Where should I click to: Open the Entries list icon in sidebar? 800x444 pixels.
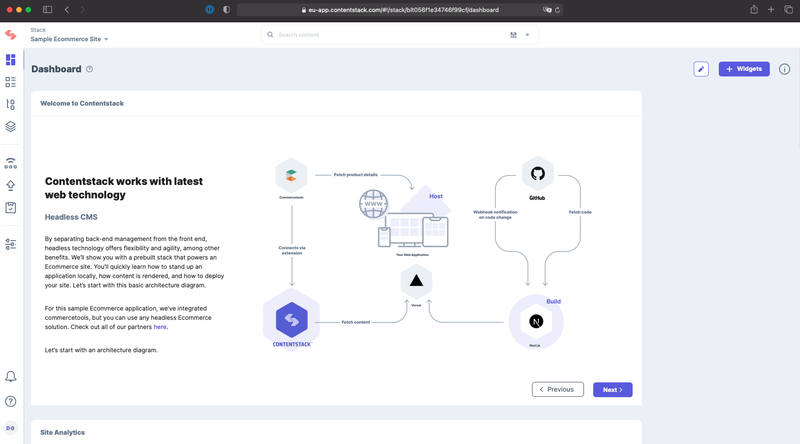point(11,82)
